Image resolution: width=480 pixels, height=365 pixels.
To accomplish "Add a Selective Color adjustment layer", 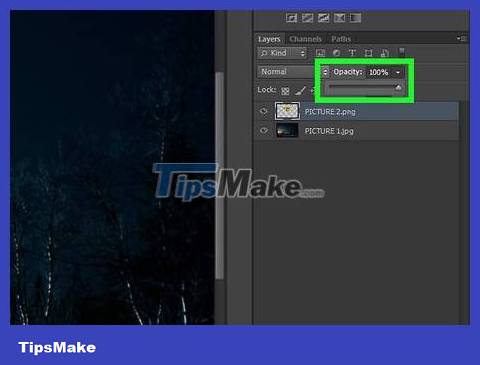I will (x=339, y=18).
